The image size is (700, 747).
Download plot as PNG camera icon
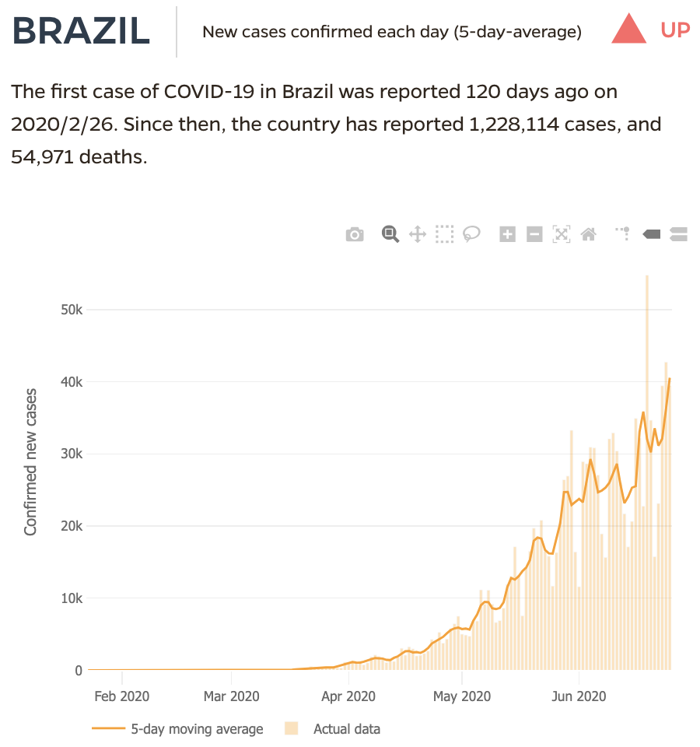(x=355, y=234)
